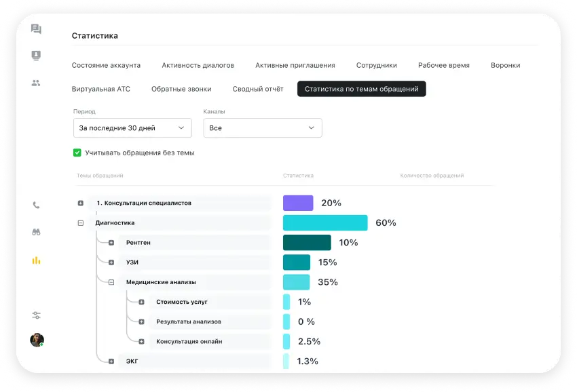Collapse the 'Диагностика' tree node
The width and height of the screenshot is (577, 392).
point(81,222)
